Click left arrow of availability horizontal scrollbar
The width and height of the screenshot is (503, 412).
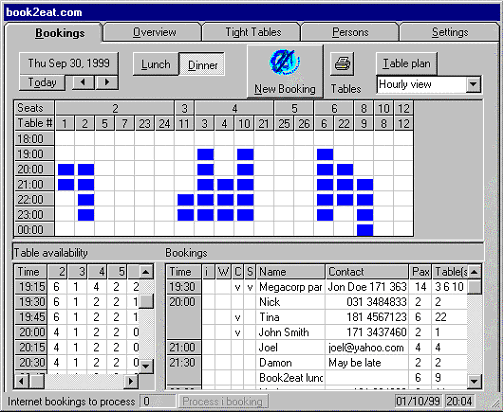[x=22, y=381]
